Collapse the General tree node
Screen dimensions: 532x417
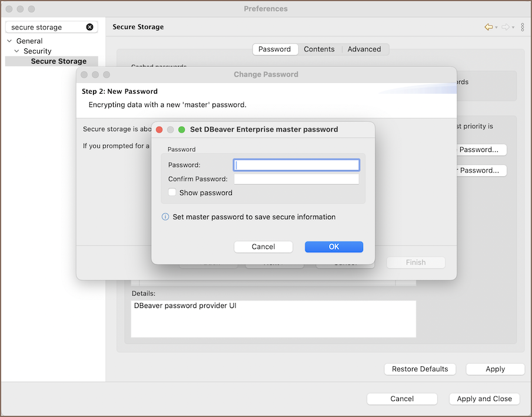coord(9,41)
